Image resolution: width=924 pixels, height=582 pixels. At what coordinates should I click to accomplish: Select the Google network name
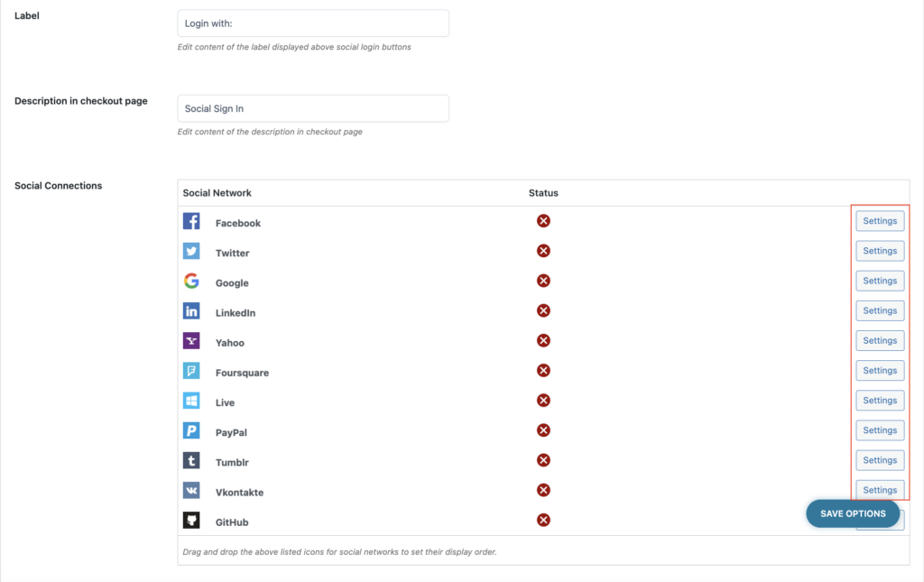tap(232, 283)
